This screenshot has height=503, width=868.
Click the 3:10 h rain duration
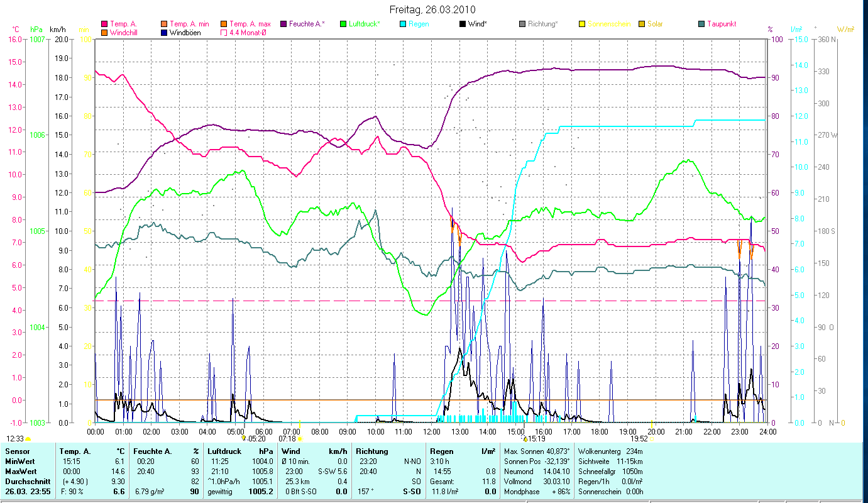tap(440, 462)
